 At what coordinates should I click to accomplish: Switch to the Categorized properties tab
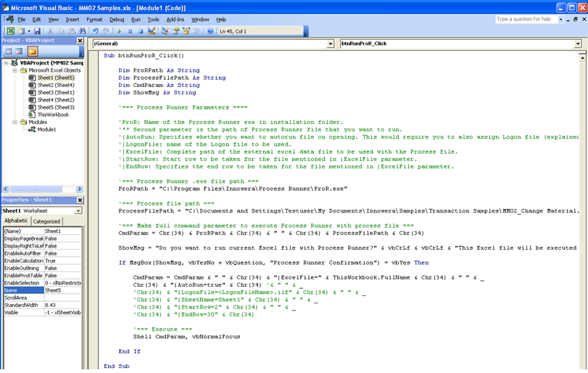click(47, 221)
